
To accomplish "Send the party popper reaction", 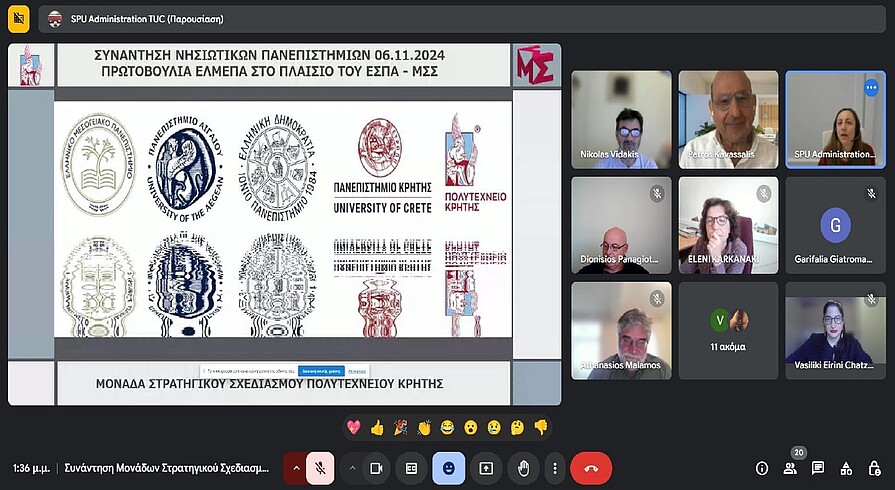I will (401, 427).
